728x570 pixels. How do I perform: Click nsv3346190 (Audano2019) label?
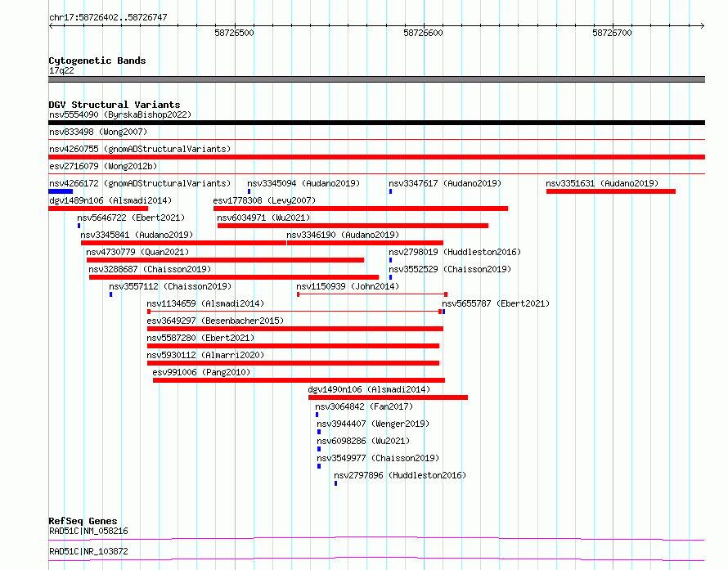pyautogui.click(x=343, y=235)
